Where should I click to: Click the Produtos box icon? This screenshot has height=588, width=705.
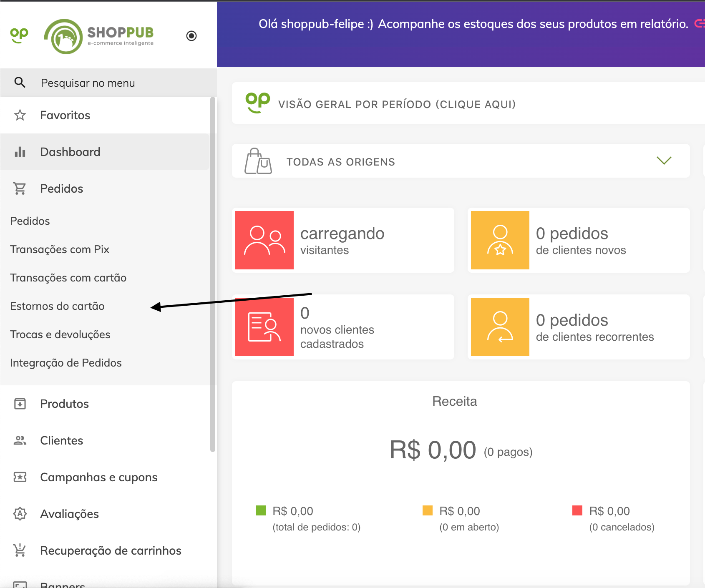click(20, 404)
